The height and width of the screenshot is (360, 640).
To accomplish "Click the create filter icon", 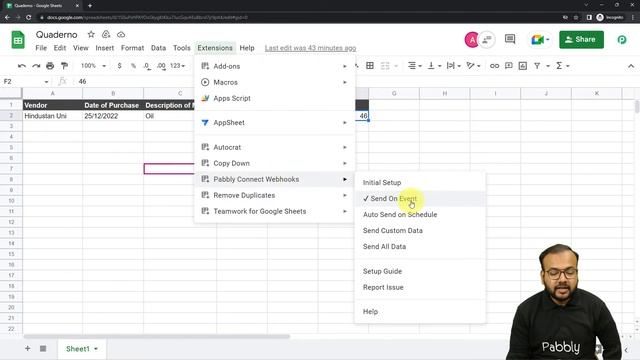I will point(537,66).
